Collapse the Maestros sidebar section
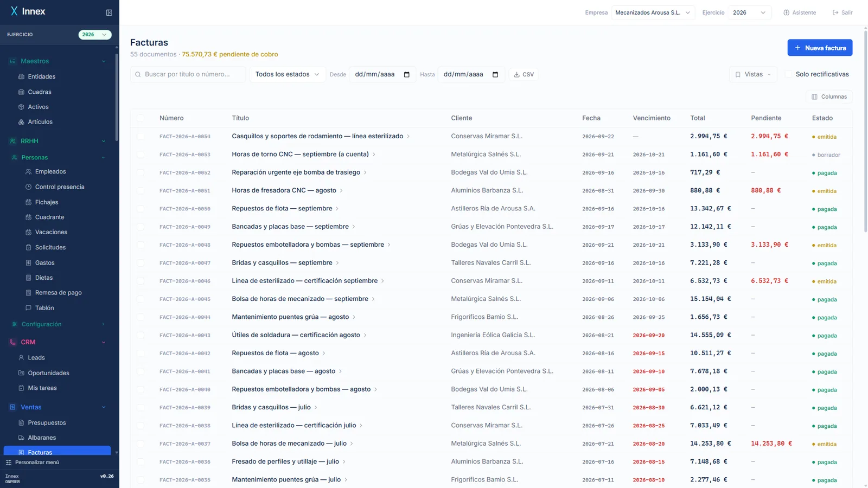 pyautogui.click(x=104, y=61)
